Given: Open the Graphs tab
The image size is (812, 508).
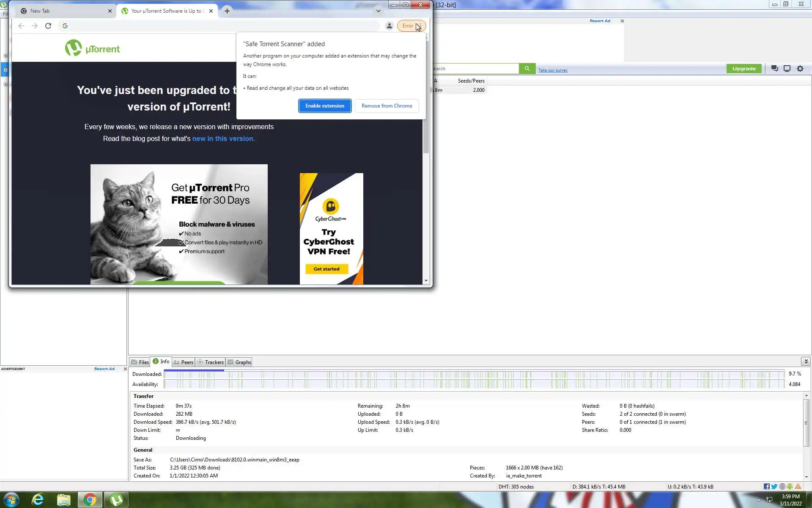Looking at the screenshot, I should (x=239, y=362).
